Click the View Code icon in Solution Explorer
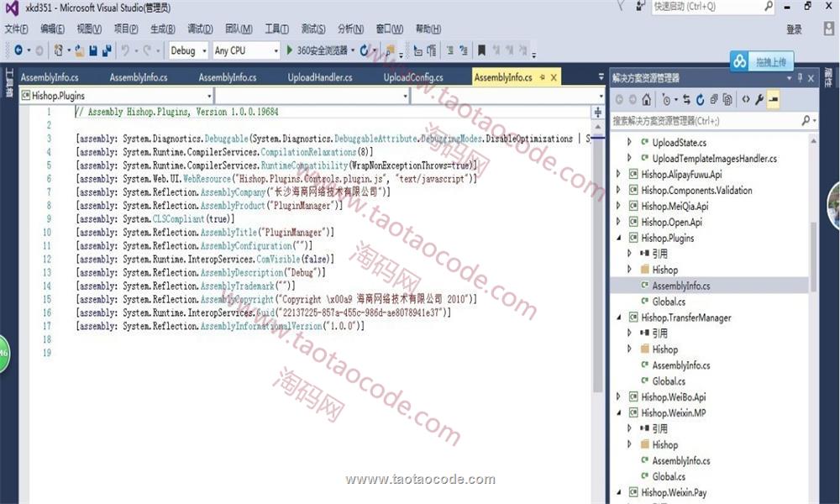This screenshot has width=840, height=504. point(745,100)
